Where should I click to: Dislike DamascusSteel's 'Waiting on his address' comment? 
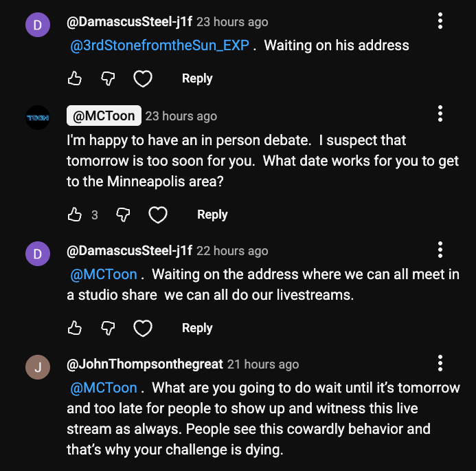[108, 79]
